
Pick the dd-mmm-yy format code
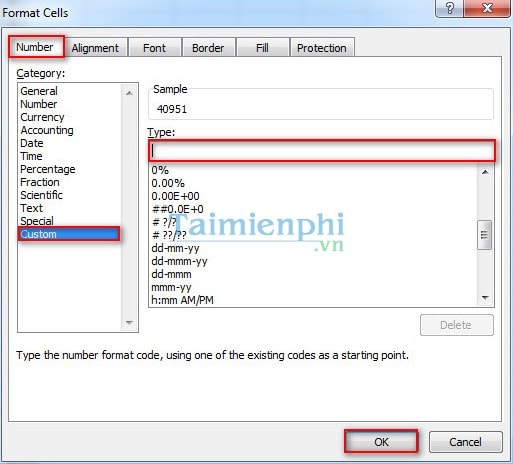coord(179,261)
